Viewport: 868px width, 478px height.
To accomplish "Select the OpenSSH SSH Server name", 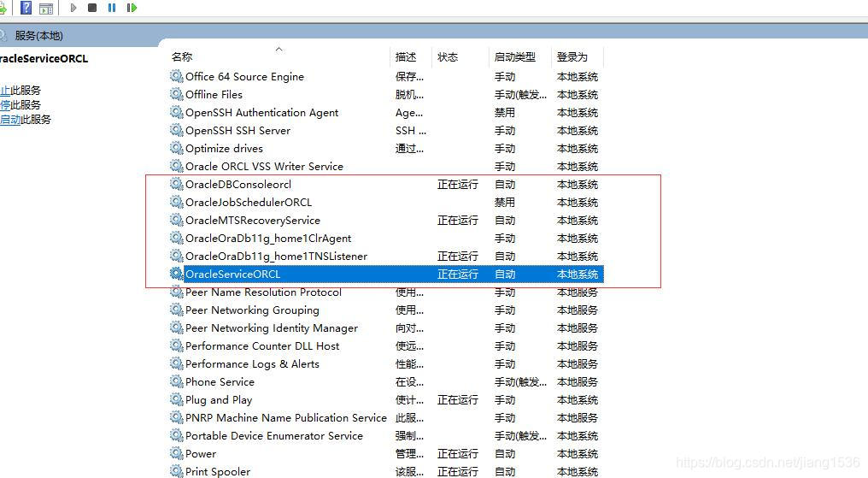I will (238, 130).
